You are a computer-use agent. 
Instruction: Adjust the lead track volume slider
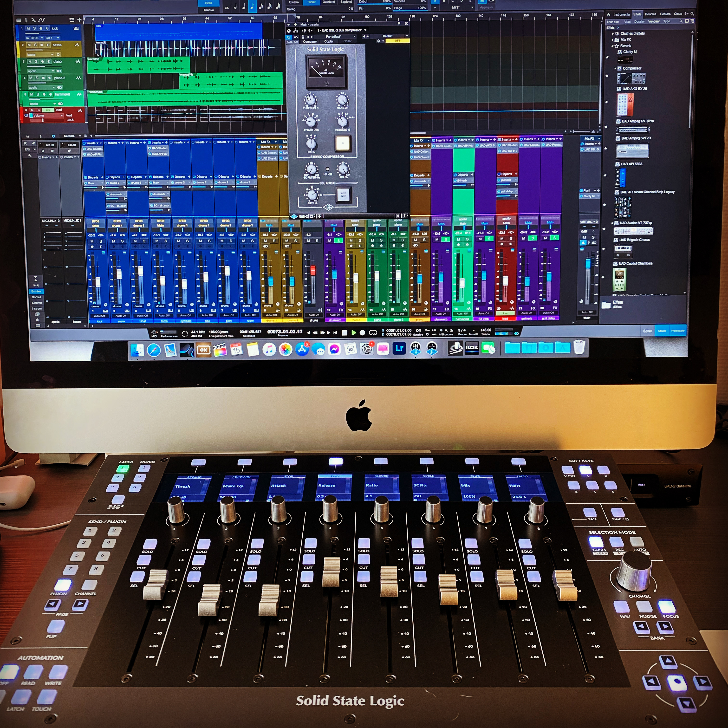coord(47,120)
